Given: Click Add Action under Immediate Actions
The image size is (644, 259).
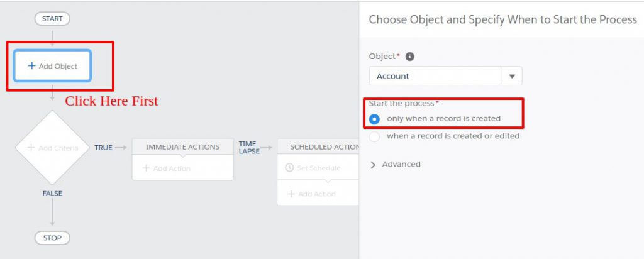Looking at the screenshot, I should coord(172,168).
